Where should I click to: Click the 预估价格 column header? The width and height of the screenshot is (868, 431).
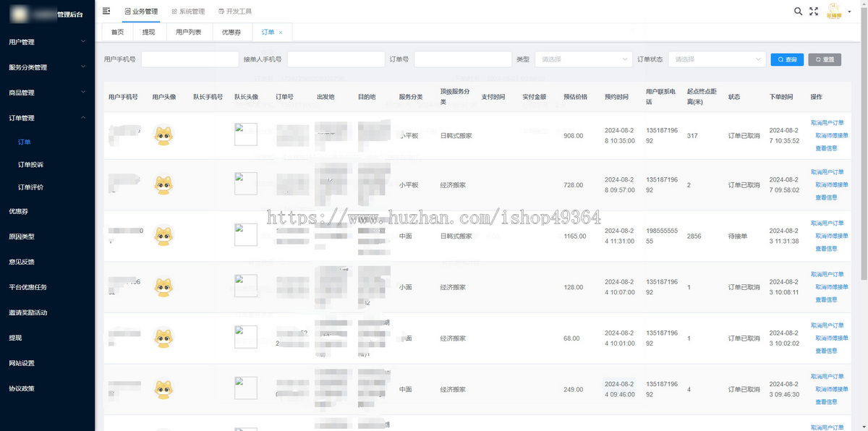575,97
